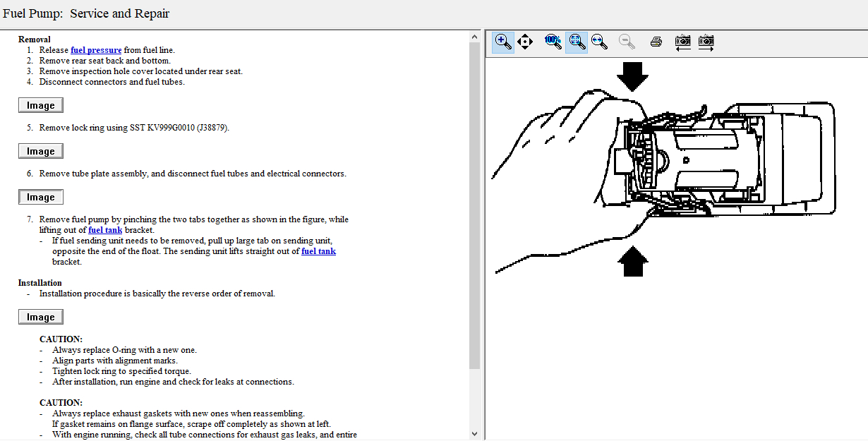Image resolution: width=868 pixels, height=441 pixels.
Task: Open the fuel tank link in step 7
Action: click(x=105, y=230)
